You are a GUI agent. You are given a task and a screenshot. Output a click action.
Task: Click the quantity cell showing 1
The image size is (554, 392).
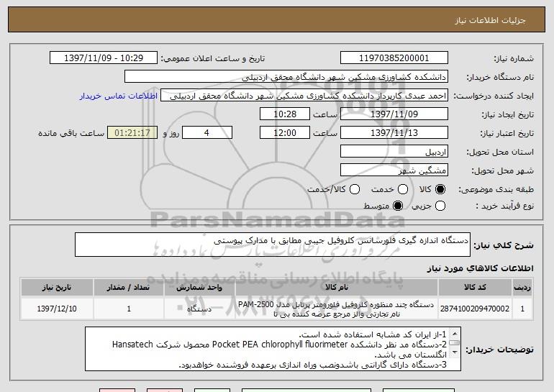click(129, 309)
